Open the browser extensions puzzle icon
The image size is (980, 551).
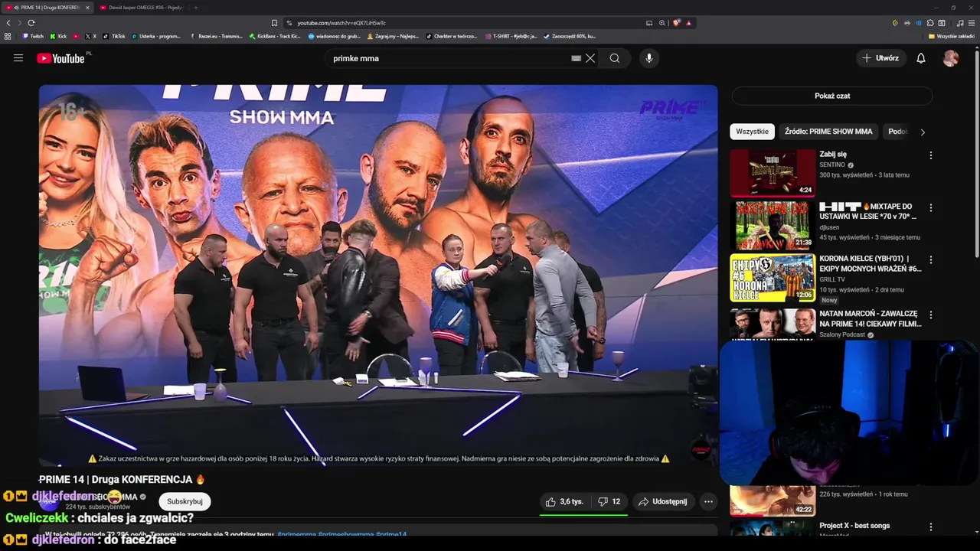(930, 23)
